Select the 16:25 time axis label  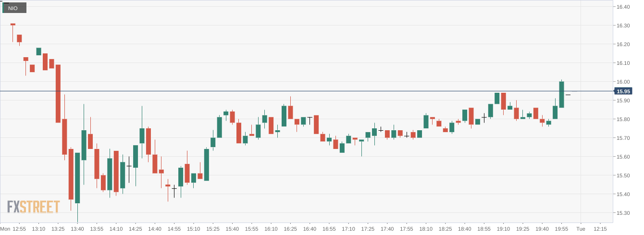coord(290,229)
